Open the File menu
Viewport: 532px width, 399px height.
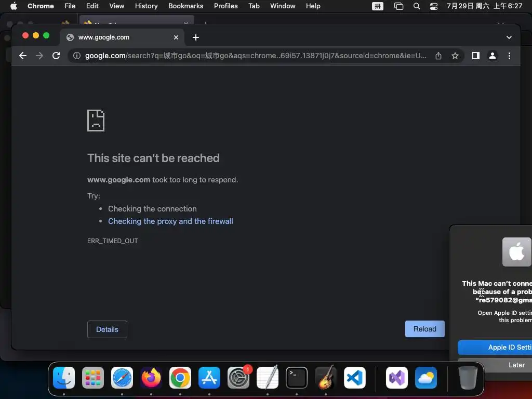click(x=70, y=6)
